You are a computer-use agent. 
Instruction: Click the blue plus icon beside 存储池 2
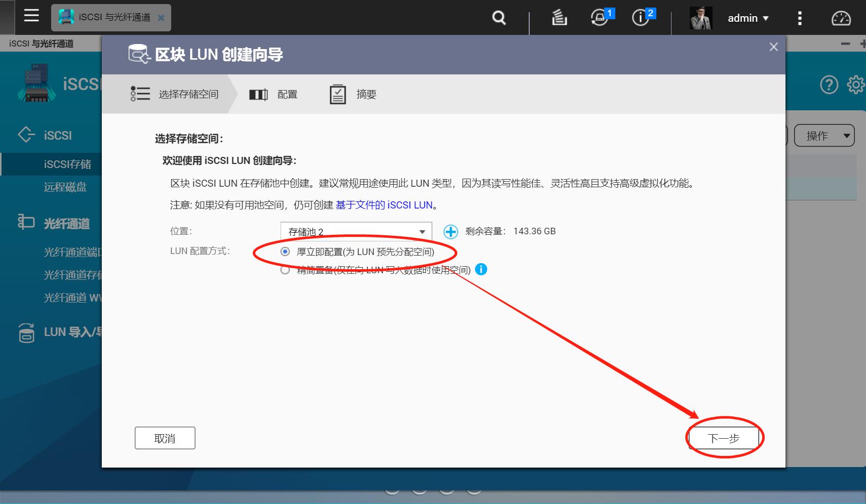(450, 232)
